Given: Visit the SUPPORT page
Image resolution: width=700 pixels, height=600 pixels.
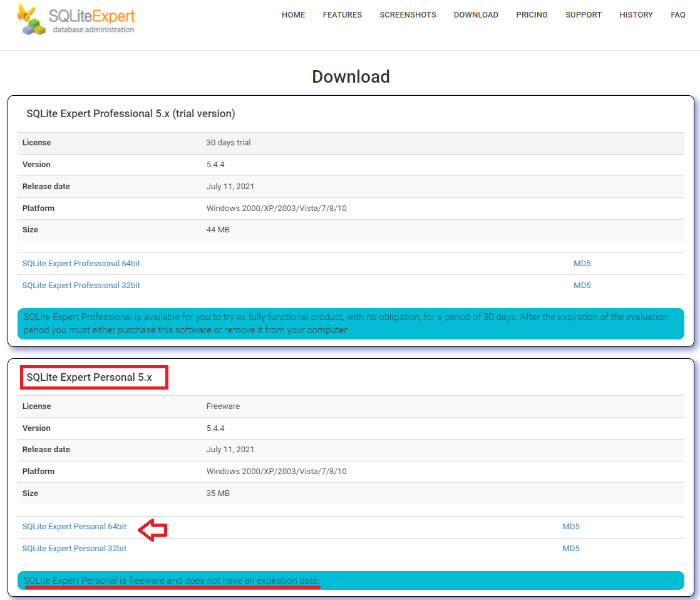Looking at the screenshot, I should 583,14.
